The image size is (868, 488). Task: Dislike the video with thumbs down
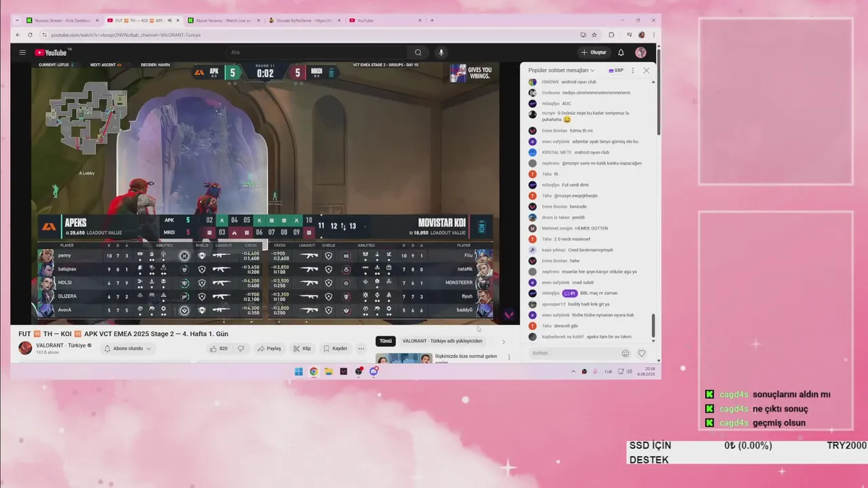click(241, 348)
